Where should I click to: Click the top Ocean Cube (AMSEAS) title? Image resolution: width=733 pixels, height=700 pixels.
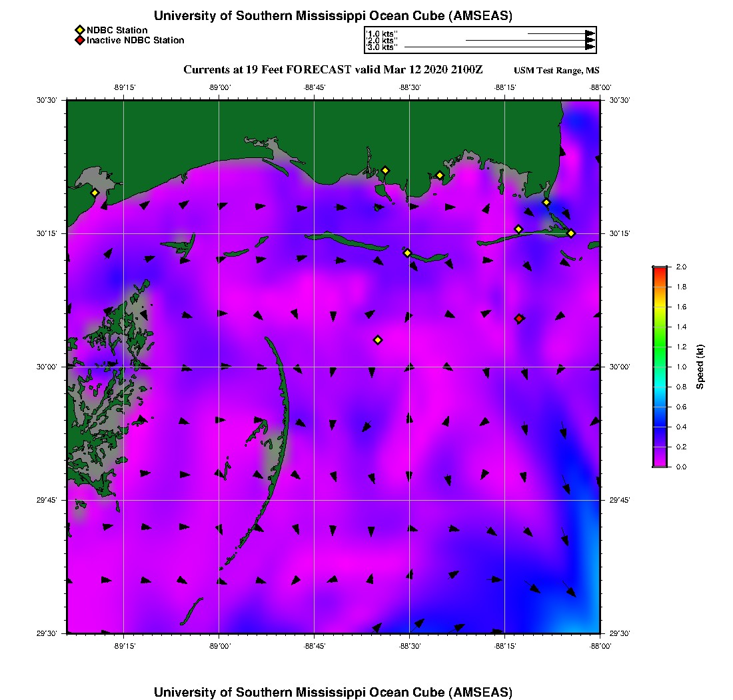click(x=333, y=16)
